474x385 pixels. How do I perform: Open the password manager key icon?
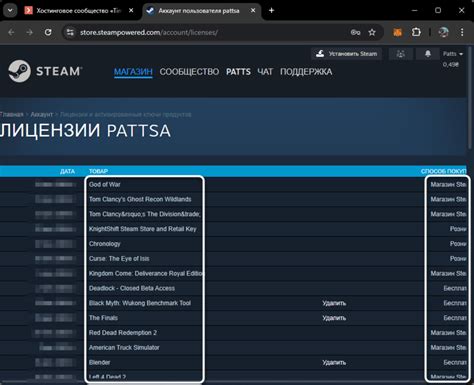[355, 32]
